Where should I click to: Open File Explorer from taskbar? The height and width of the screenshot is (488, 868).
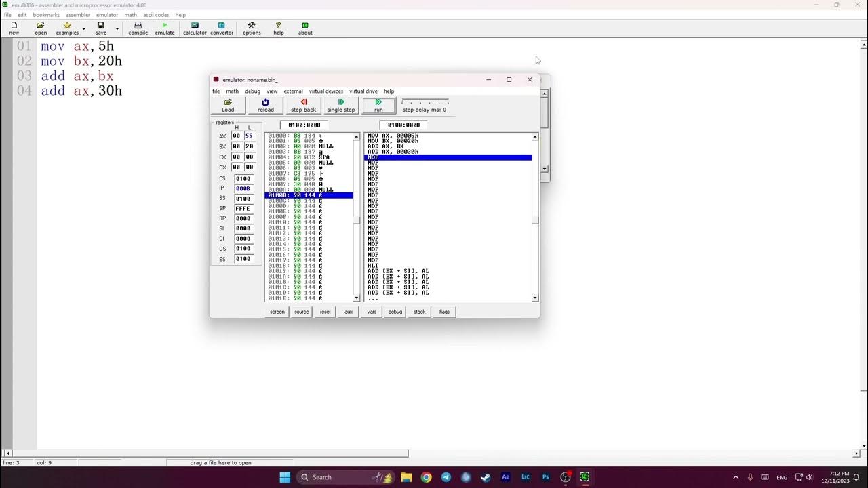click(406, 477)
